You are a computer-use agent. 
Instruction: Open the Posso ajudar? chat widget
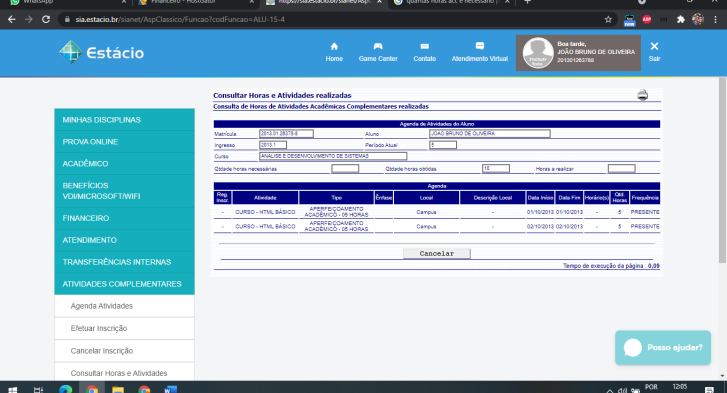point(663,348)
